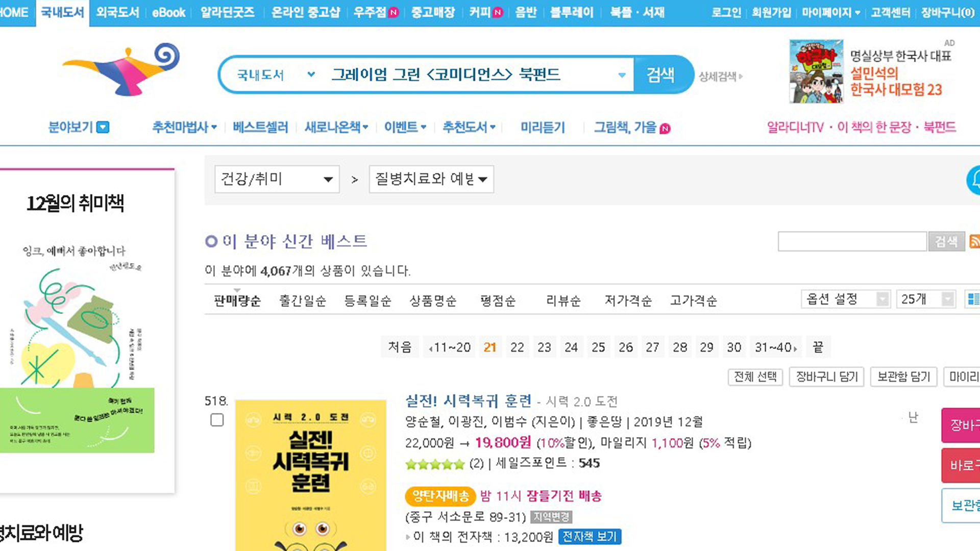Click the 분야보기 category arrow icon

103,127
